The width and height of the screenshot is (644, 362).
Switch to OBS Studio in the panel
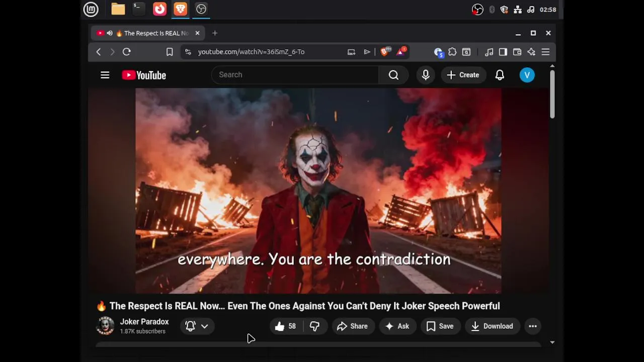(201, 9)
